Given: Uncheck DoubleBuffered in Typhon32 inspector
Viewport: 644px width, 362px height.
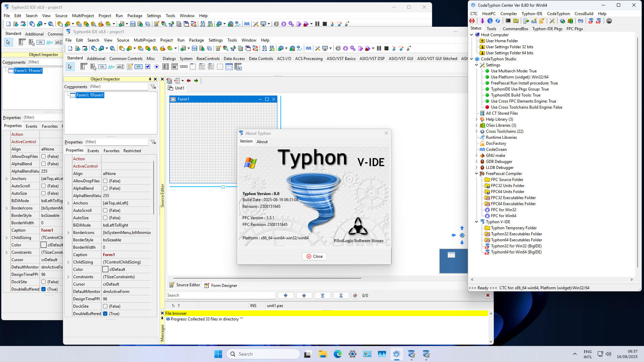Looking at the screenshot, I should 44,289.
